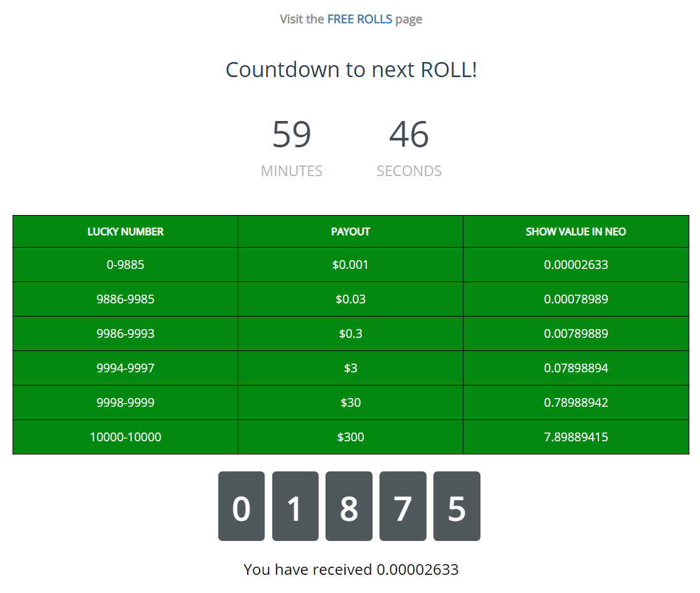Click the rolled digit tile showing 7
Image resolution: width=700 pixels, height=593 pixels.
click(403, 506)
